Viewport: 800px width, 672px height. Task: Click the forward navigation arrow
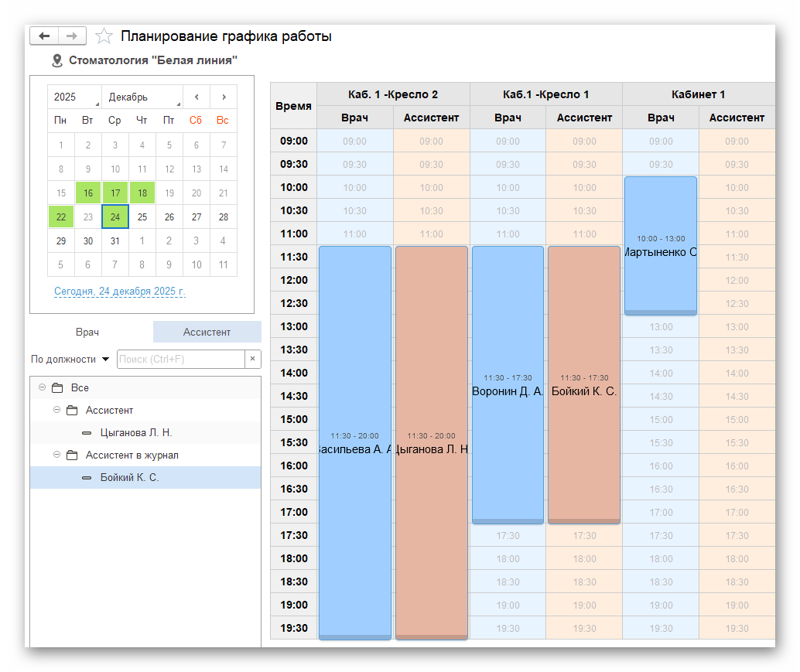(72, 36)
